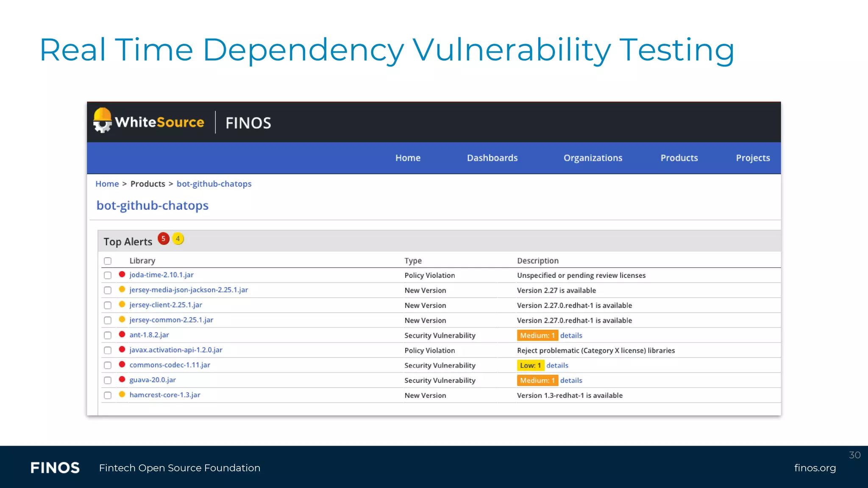Click the Medium: 1 badge for guava-20.0.jar
Image resolution: width=868 pixels, height=488 pixels.
pyautogui.click(x=537, y=380)
